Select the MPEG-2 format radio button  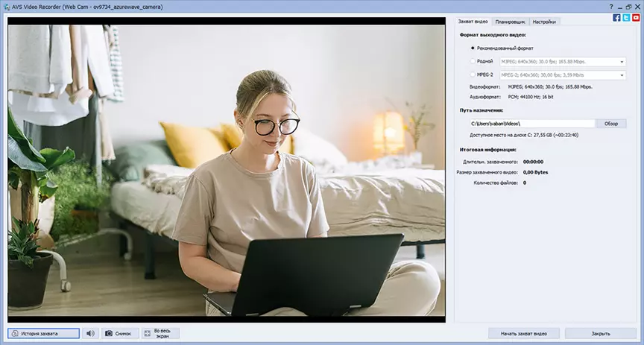(x=473, y=75)
